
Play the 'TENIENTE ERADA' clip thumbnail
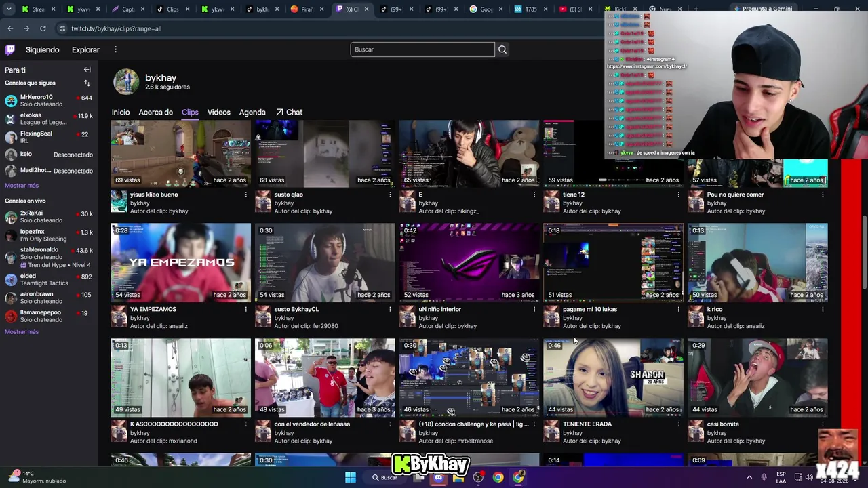point(613,378)
